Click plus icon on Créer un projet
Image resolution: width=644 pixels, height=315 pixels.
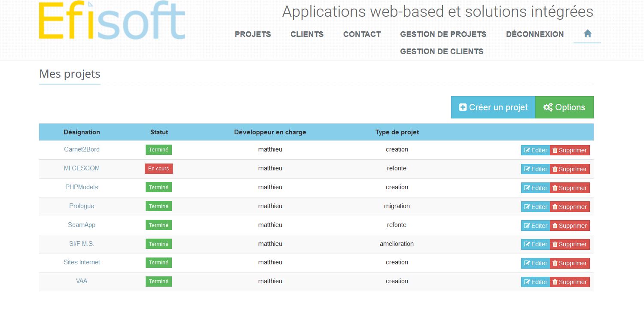pos(463,107)
